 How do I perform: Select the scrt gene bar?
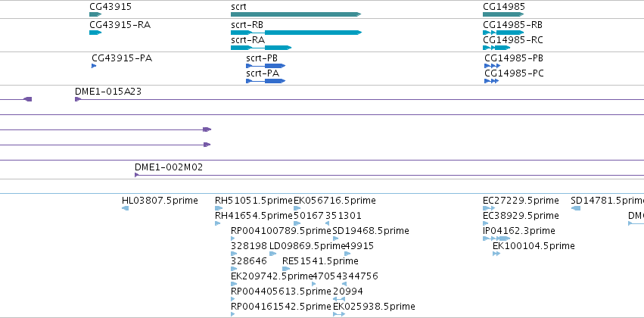click(x=296, y=14)
